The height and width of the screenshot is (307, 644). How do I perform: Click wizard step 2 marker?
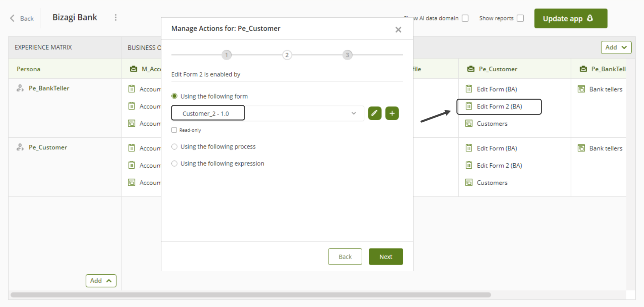click(287, 55)
